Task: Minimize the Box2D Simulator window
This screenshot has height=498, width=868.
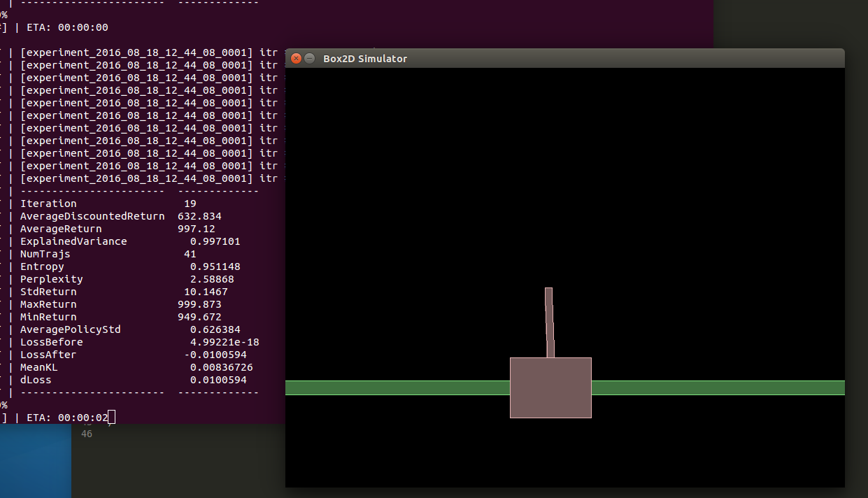Action: (x=309, y=59)
